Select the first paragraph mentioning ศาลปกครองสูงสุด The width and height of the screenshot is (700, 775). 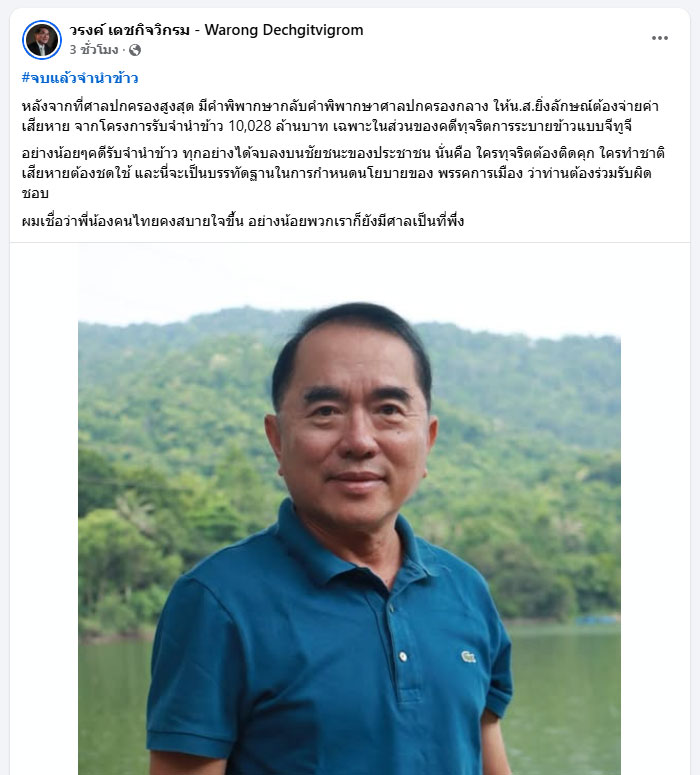pyautogui.click(x=341, y=116)
